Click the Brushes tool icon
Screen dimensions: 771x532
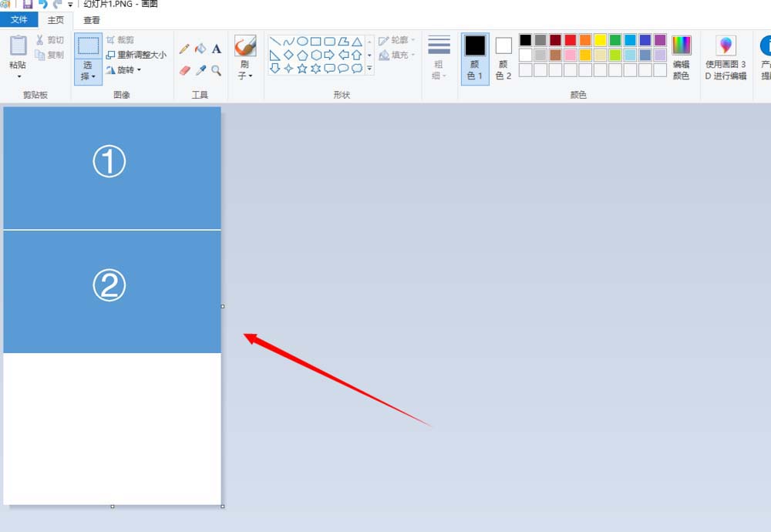[245, 45]
